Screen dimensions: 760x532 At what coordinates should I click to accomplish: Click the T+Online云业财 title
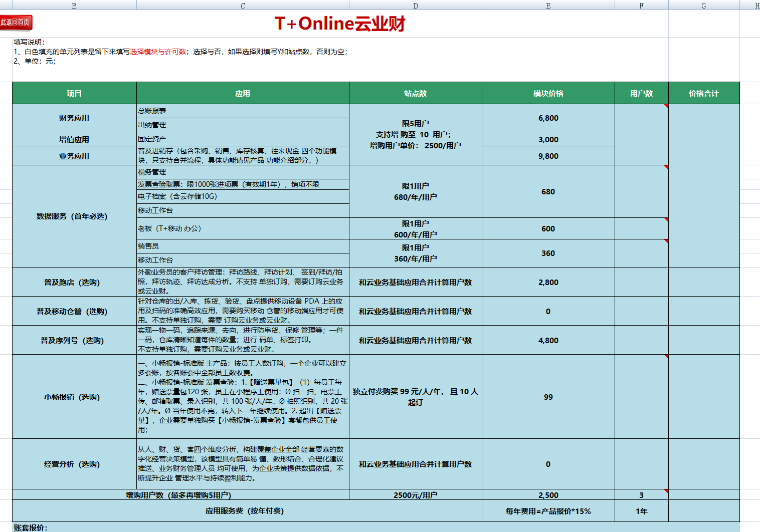click(x=340, y=24)
